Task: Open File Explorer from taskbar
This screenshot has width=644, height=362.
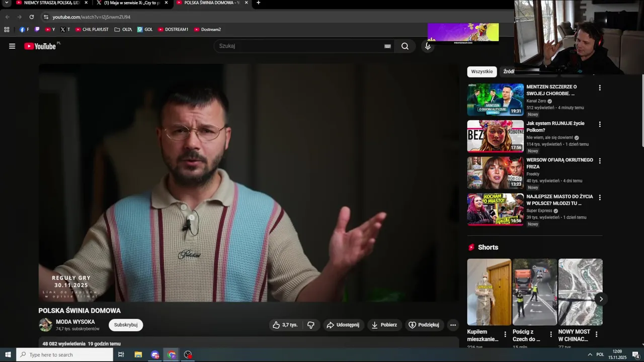Action: tap(138, 354)
